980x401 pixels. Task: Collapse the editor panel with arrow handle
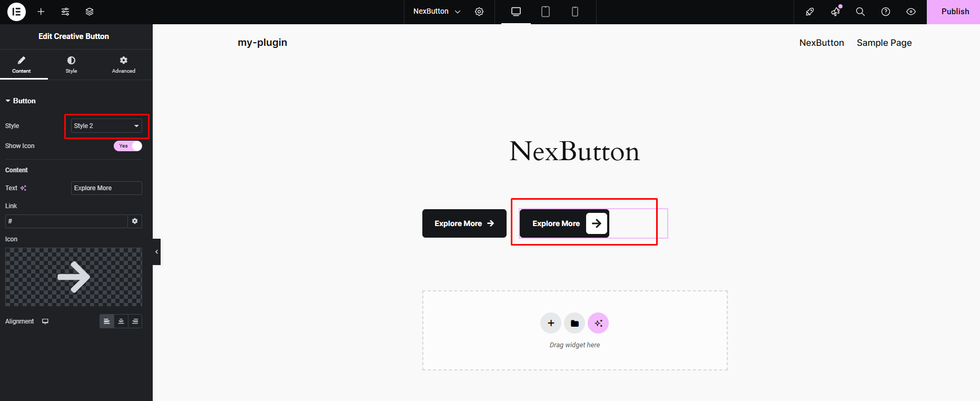156,252
